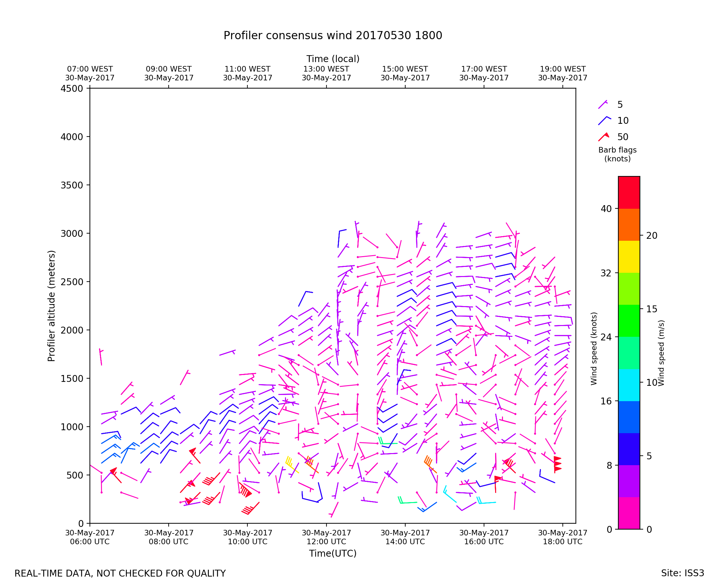Viewport: 719px width, 588px height.
Task: Click the yellow segment of the colorbar
Action: point(629,257)
